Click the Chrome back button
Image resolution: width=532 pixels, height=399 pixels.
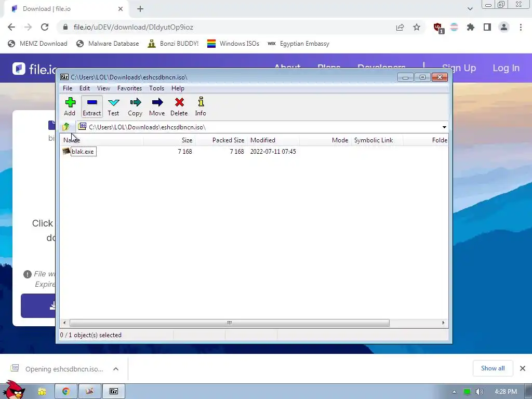click(11, 27)
